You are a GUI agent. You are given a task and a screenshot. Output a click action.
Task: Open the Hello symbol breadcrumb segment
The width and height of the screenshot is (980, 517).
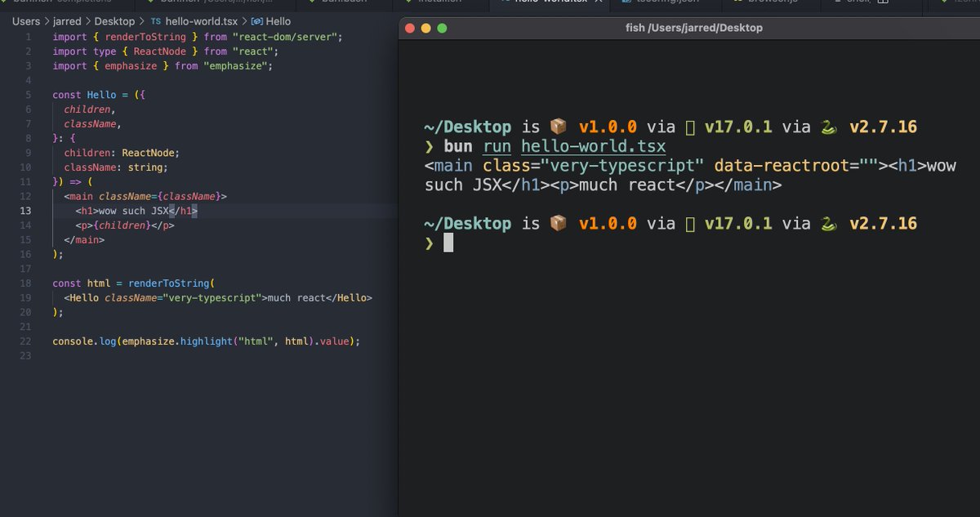[x=278, y=21]
